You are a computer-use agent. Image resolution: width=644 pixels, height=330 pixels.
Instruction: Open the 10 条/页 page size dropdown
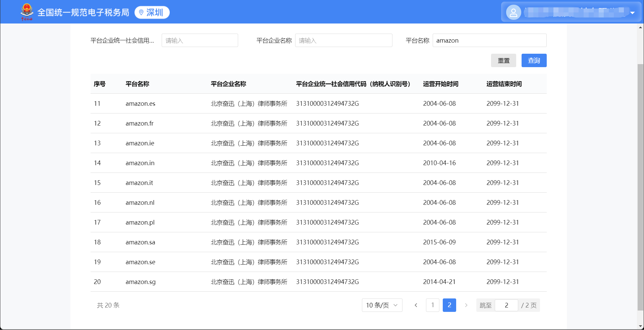click(x=382, y=305)
